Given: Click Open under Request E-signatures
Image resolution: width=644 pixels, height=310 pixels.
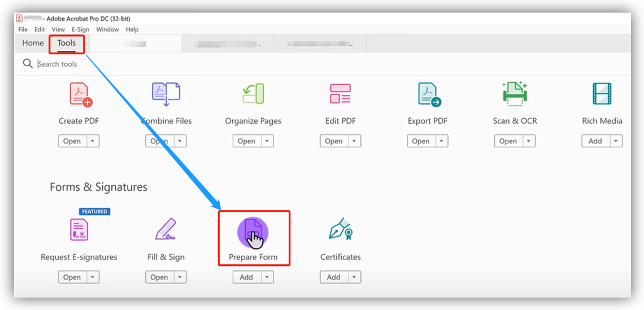Looking at the screenshot, I should click(72, 277).
